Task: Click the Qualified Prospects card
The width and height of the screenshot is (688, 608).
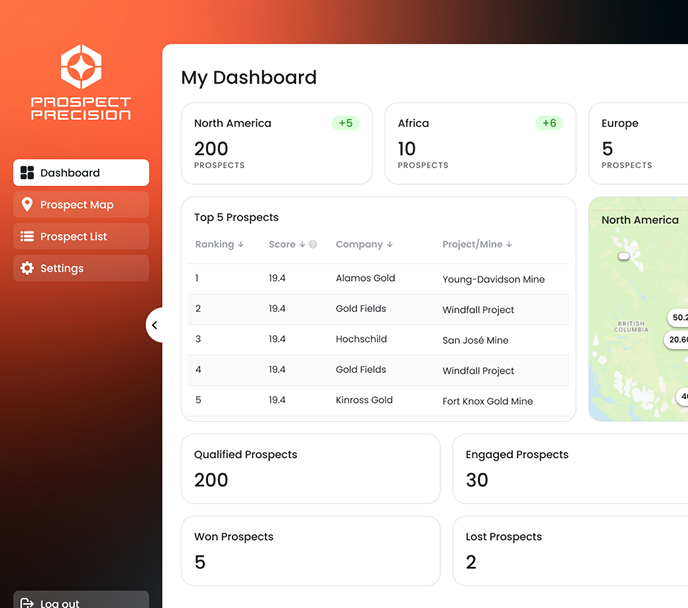Action: pos(310,468)
